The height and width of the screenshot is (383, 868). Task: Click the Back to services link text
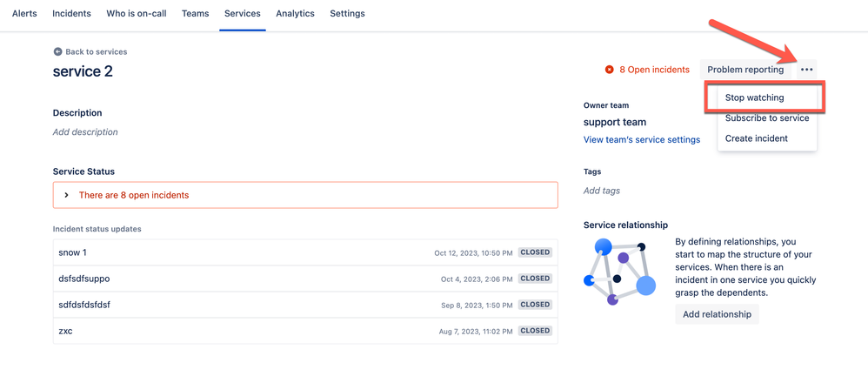[97, 51]
